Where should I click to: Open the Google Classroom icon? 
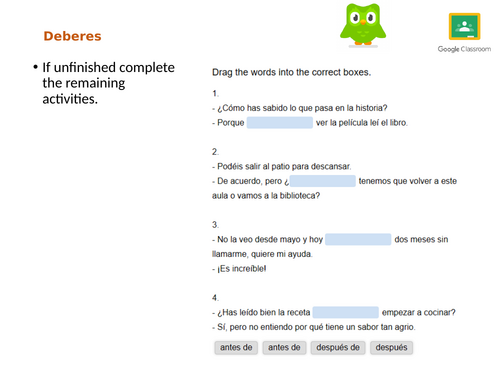[x=464, y=27]
